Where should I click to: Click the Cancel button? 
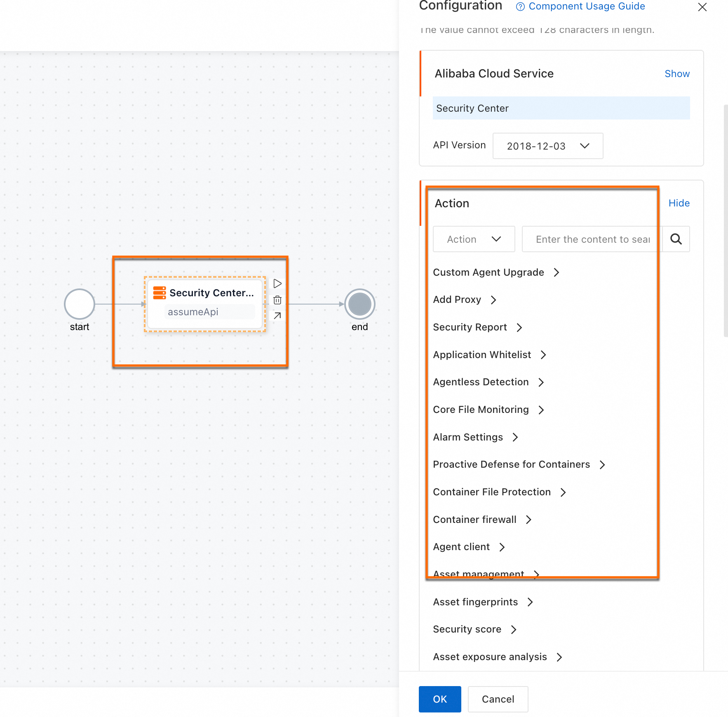point(498,699)
